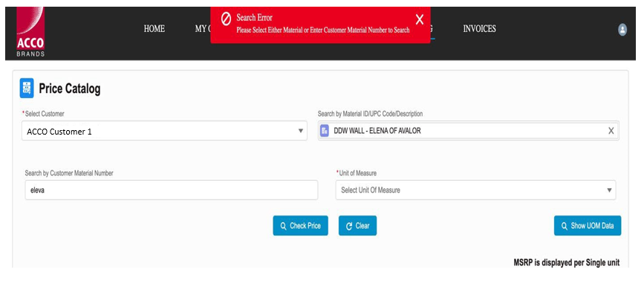The image size is (644, 284).
Task: Click the Search by Material ID/UPC Code/Description label
Action: tap(370, 114)
